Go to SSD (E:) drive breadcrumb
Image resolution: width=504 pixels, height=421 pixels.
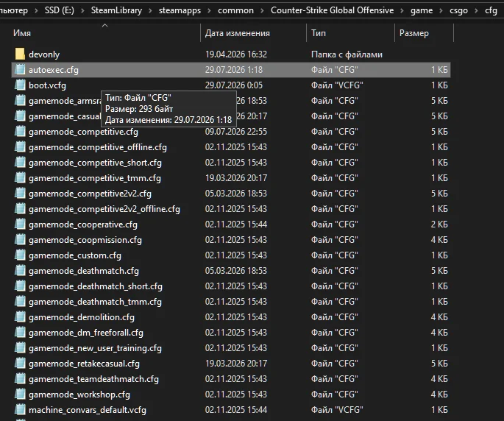(60, 10)
